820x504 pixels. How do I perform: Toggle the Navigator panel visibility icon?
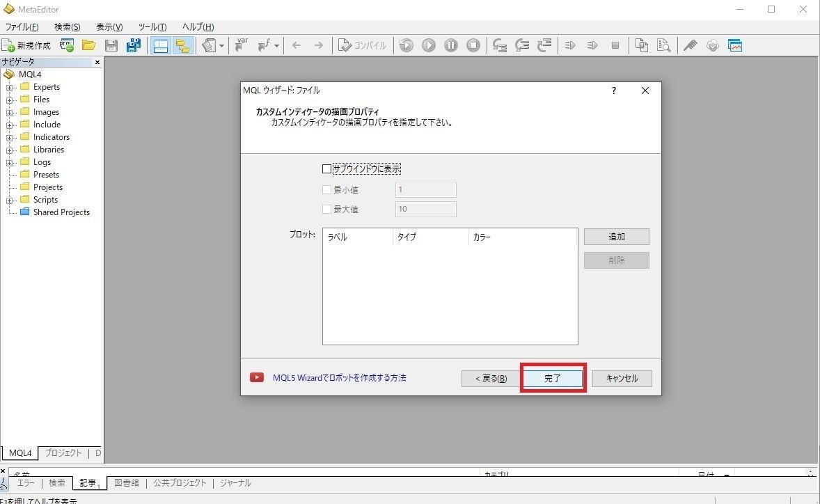161,45
